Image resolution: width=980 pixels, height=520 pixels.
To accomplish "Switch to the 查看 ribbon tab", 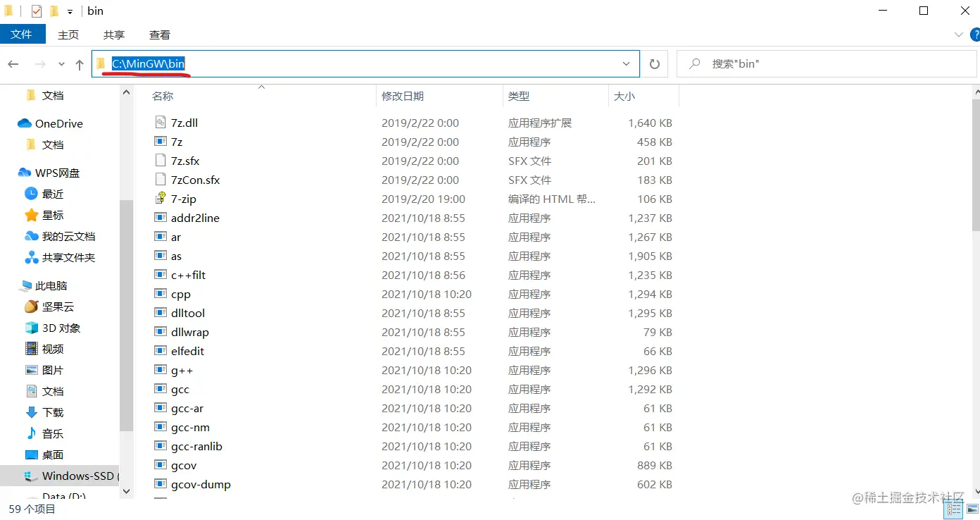I will coord(160,34).
